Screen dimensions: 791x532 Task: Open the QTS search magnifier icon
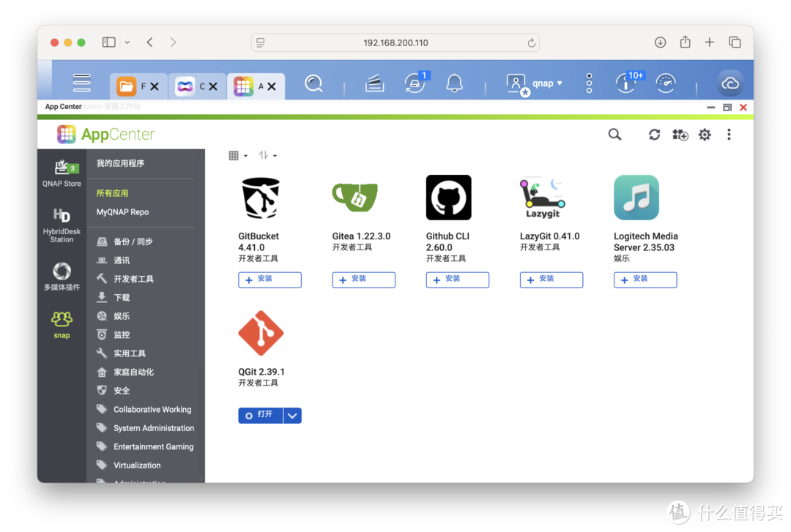pyautogui.click(x=313, y=83)
